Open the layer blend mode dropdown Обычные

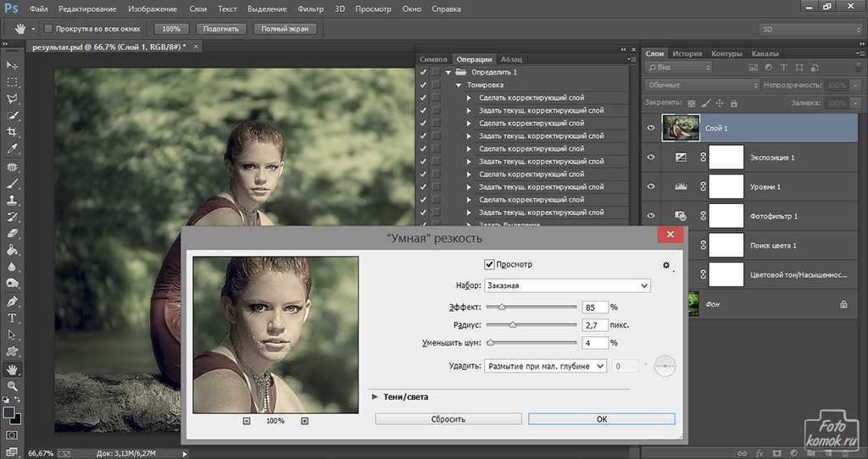(702, 86)
